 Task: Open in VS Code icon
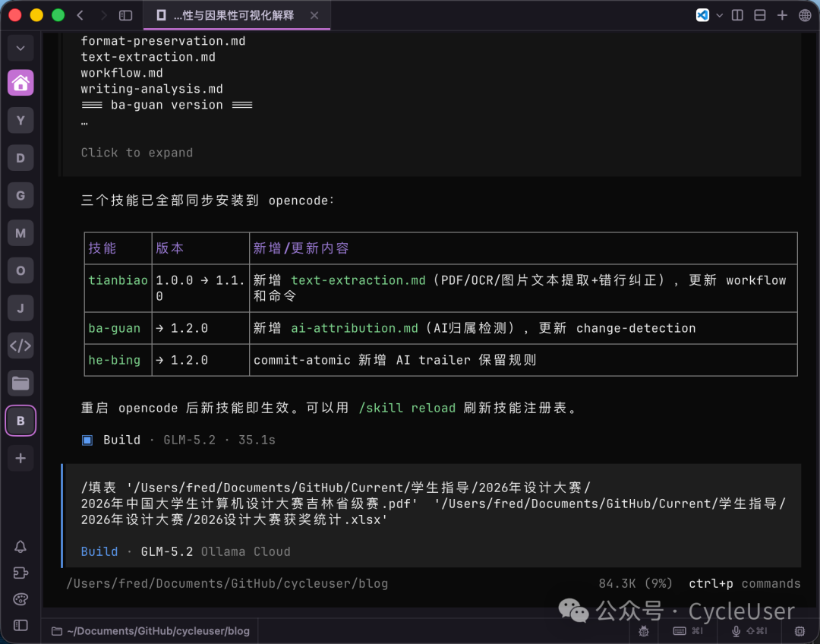[702, 15]
